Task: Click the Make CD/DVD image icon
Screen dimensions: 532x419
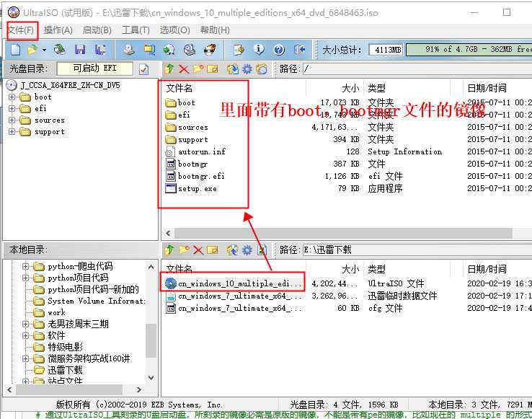Action: [x=128, y=50]
